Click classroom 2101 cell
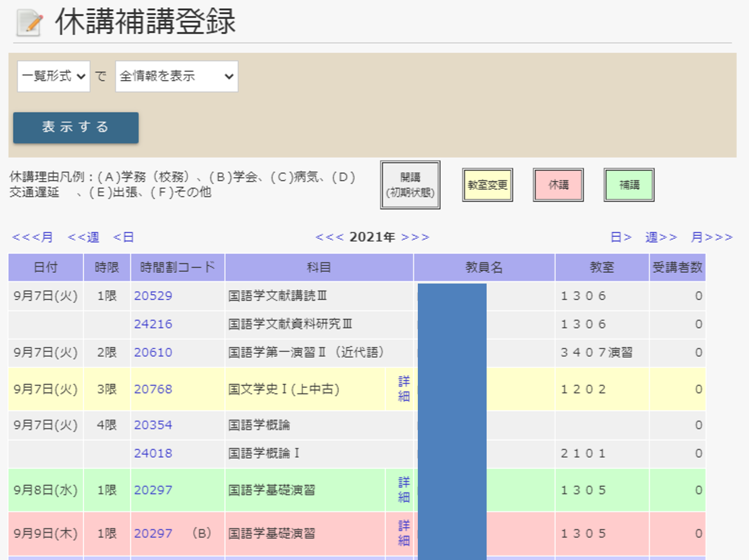Viewport: 749px width, 560px height. (602, 453)
